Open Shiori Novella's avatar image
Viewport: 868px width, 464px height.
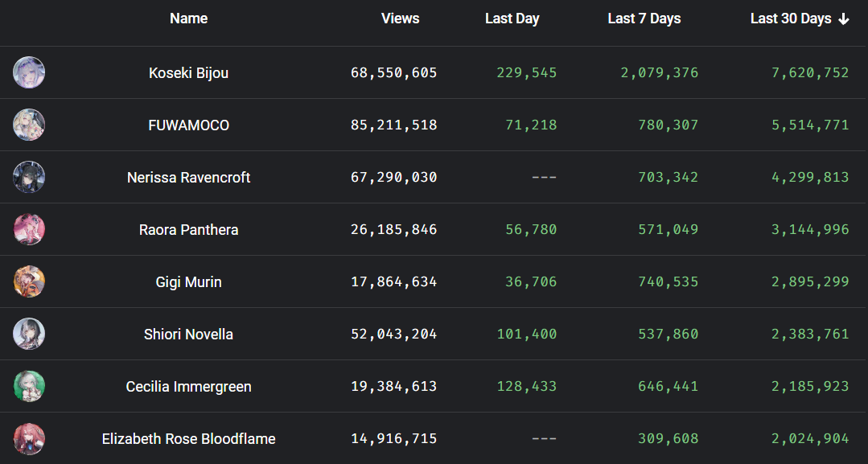[29, 334]
